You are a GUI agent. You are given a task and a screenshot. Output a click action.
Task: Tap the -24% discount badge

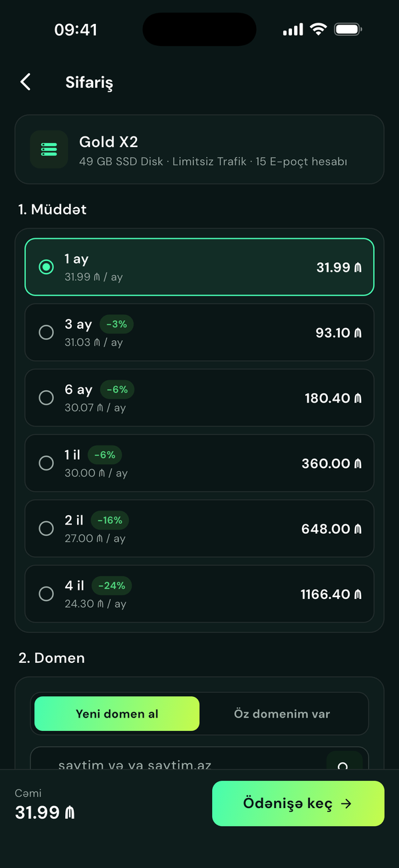click(112, 586)
